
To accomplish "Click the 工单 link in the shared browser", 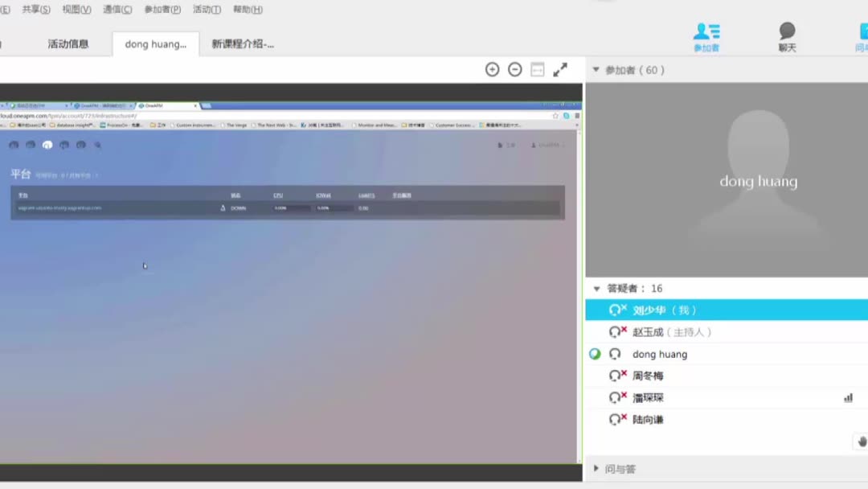I will pyautogui.click(x=506, y=145).
